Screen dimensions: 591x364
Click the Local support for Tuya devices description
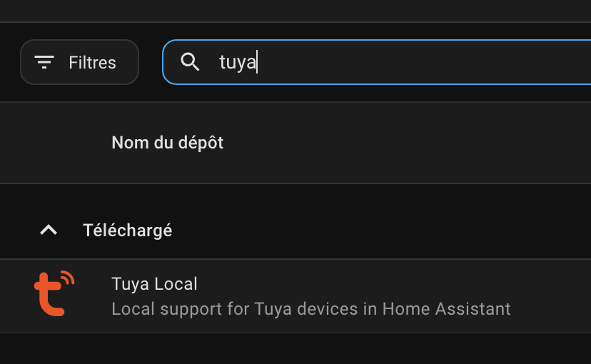coord(311,309)
